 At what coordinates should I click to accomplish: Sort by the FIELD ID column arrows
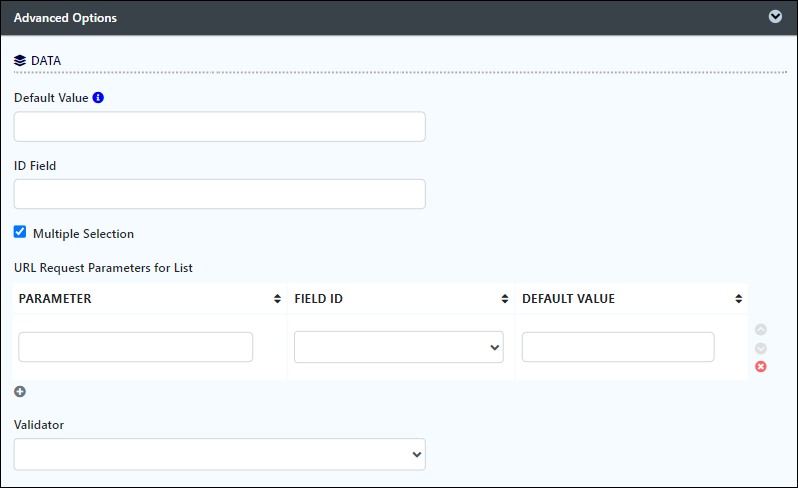click(505, 299)
